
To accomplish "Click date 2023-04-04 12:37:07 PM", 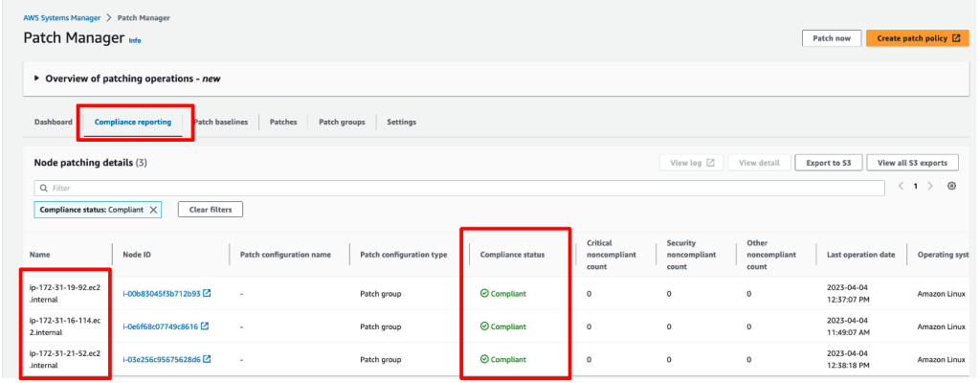I will [848, 293].
